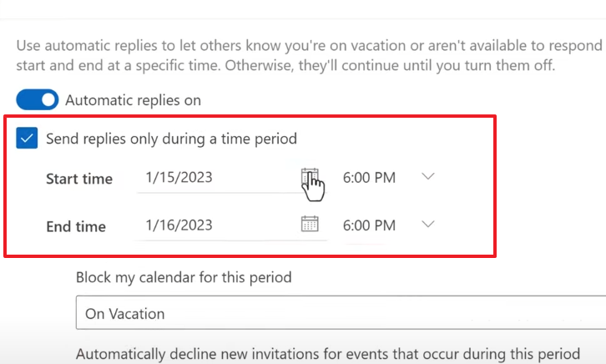
Task: Click the white knob of the replies switch
Action: click(48, 99)
